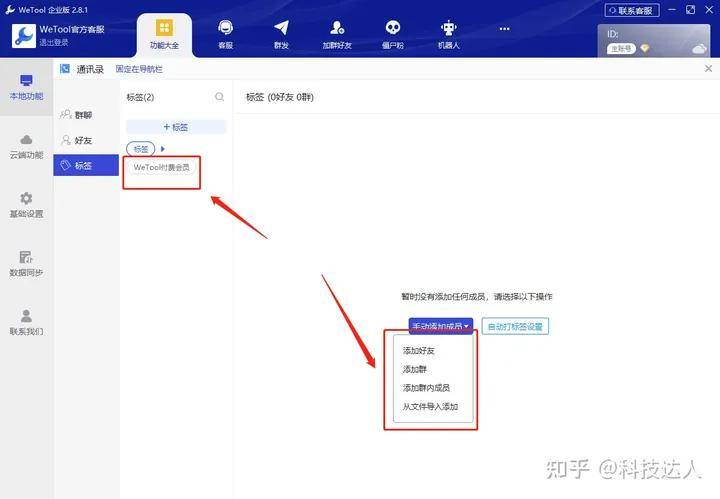This screenshot has width=720, height=499.
Task: Click the tag search magnifier icon
Action: 219,97
